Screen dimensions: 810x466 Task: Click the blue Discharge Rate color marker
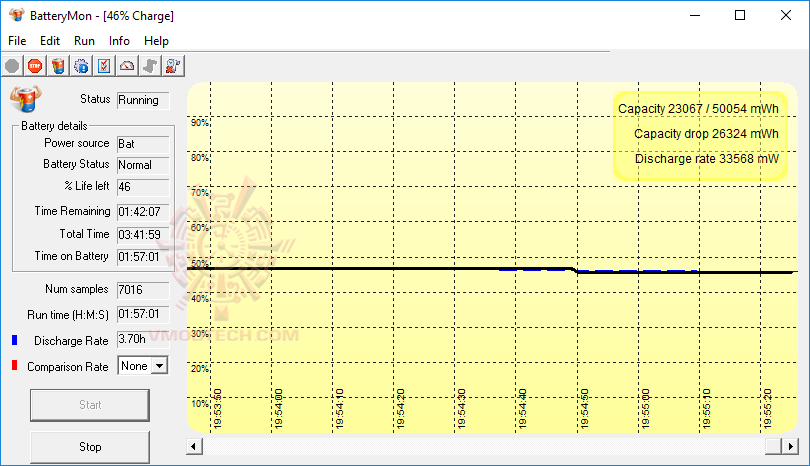point(14,340)
